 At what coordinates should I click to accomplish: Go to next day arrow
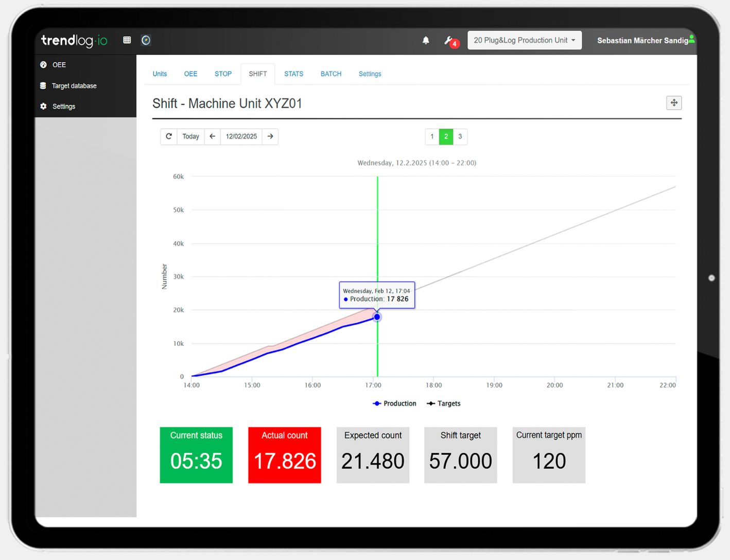click(270, 136)
